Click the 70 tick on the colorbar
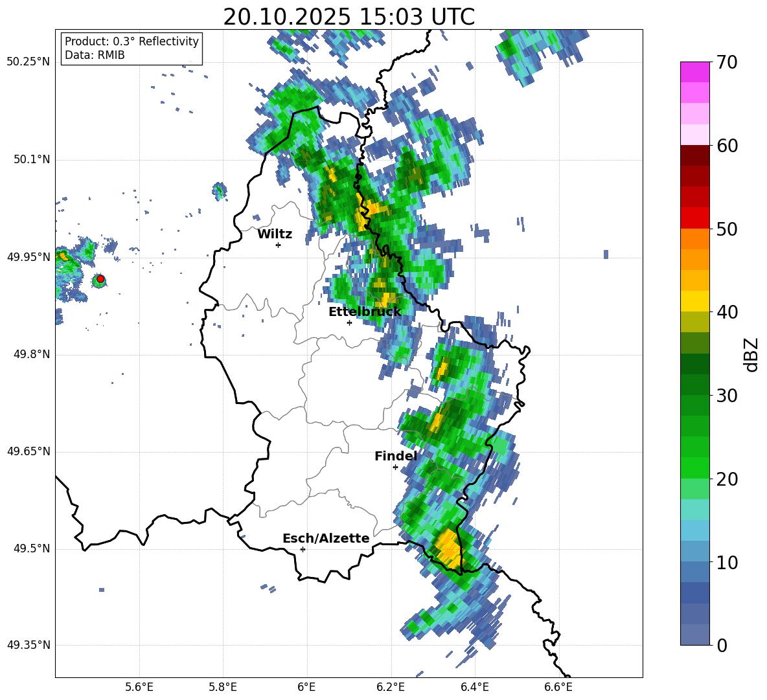Image resolution: width=767 pixels, height=700 pixels. [x=727, y=63]
